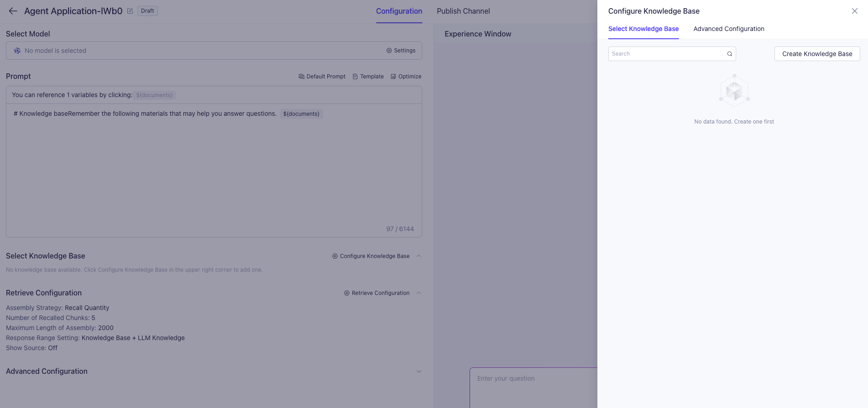Viewport: 868px width, 408px height.
Task: Optimize the prompt
Action: coord(406,77)
